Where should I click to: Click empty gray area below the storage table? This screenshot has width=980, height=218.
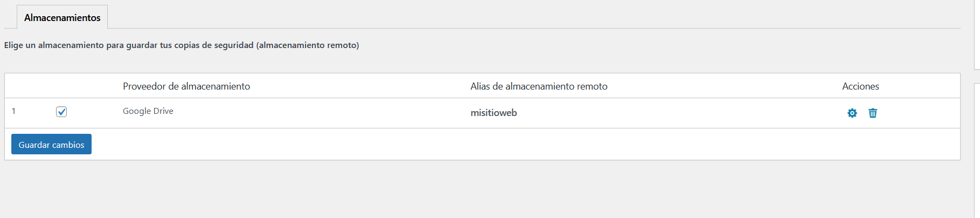coord(431,189)
